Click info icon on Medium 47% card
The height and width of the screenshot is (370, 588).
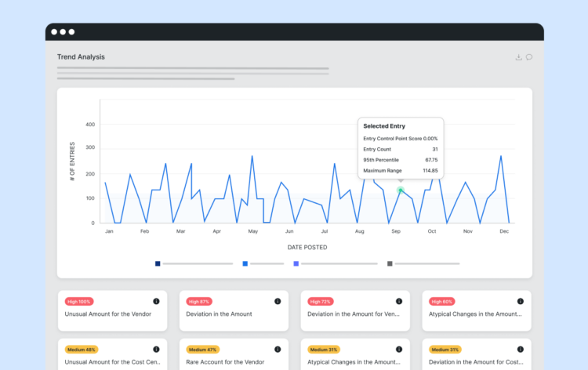[x=278, y=349]
